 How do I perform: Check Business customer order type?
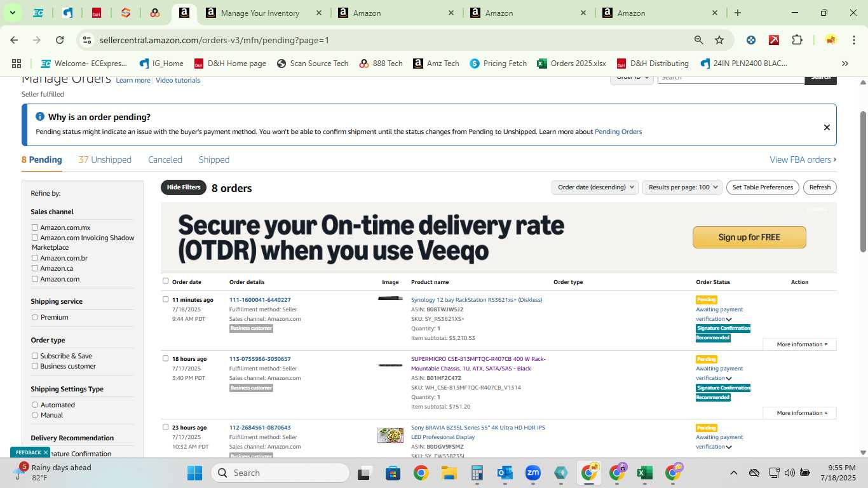(35, 366)
